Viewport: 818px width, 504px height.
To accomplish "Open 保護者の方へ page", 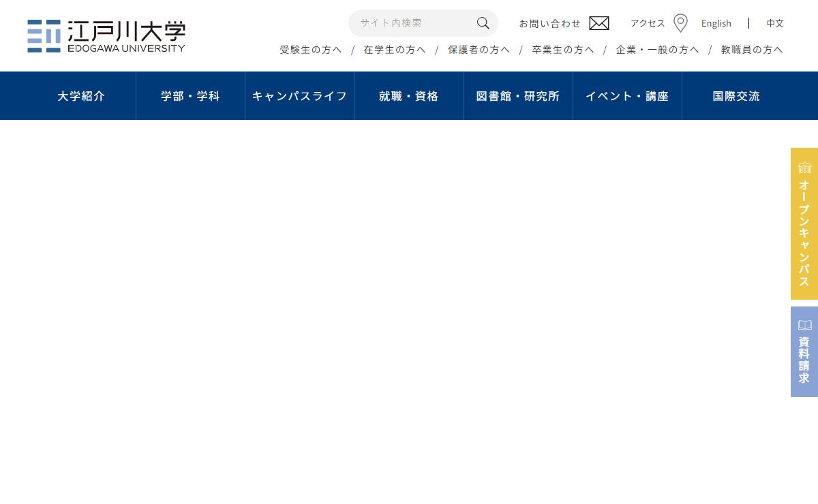I will [479, 50].
